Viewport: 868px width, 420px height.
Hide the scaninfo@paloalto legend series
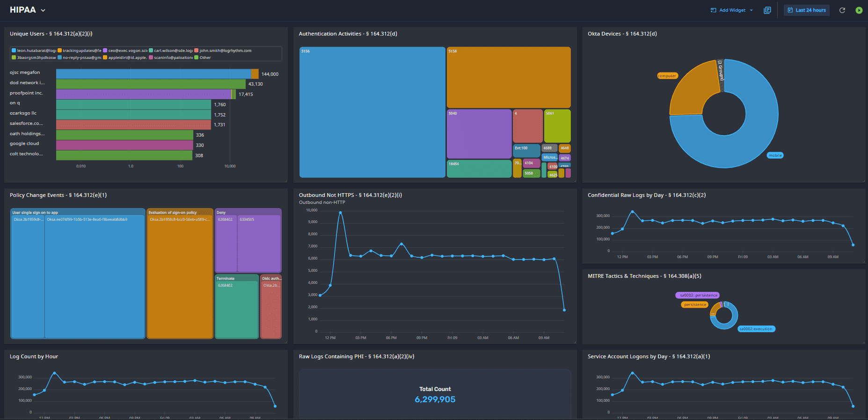[x=170, y=58]
